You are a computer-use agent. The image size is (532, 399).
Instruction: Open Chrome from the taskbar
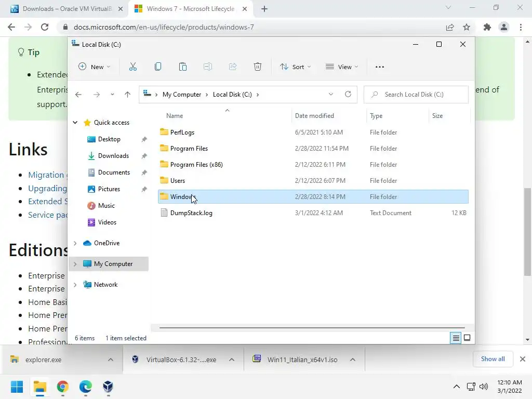pos(63,387)
